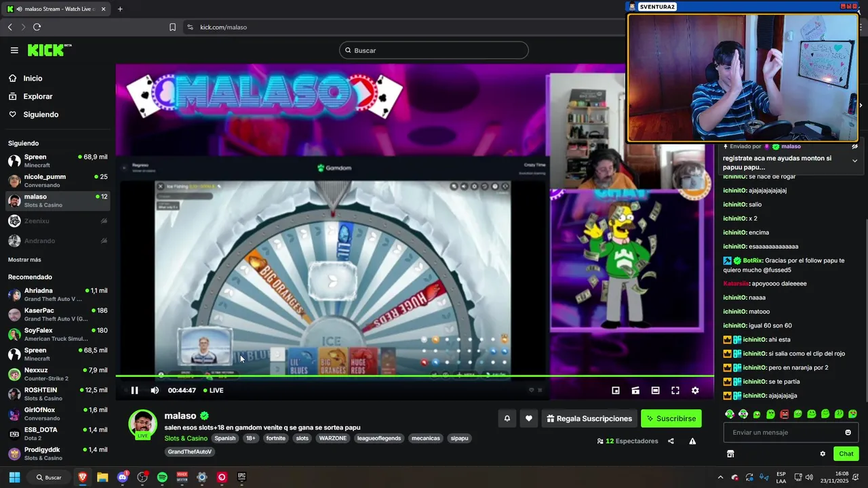Expand Mostrar más in followed list
Image resolution: width=868 pixels, height=488 pixels.
[24, 260]
